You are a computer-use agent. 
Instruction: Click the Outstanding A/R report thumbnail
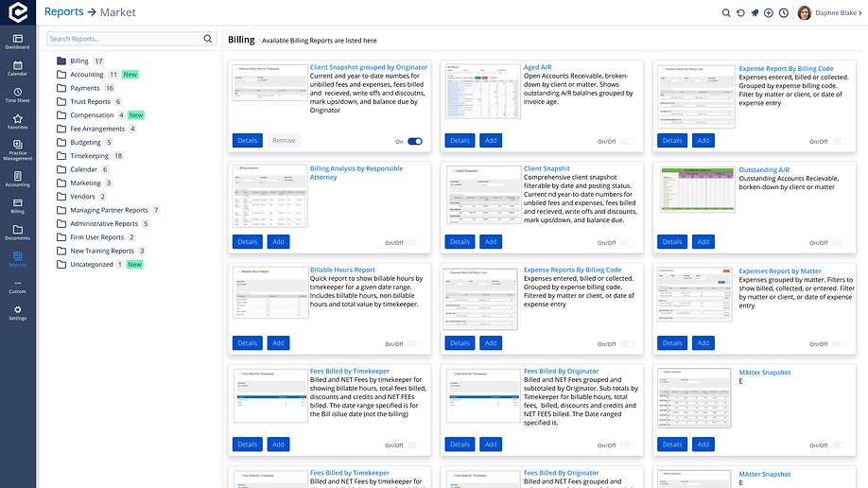(x=698, y=189)
